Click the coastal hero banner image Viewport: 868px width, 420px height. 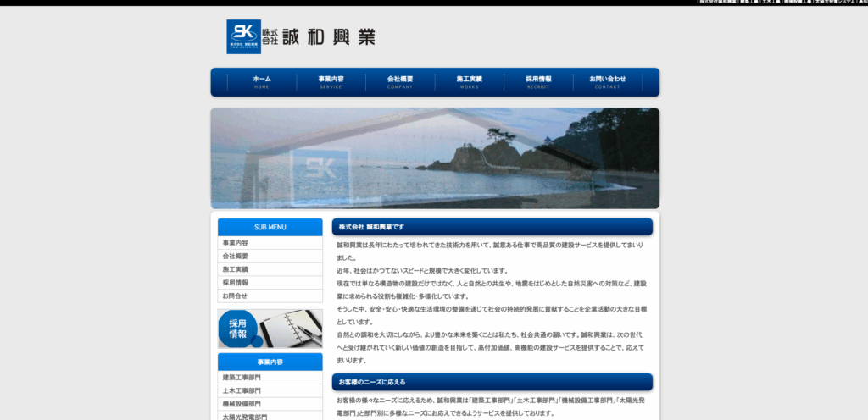(x=435, y=158)
